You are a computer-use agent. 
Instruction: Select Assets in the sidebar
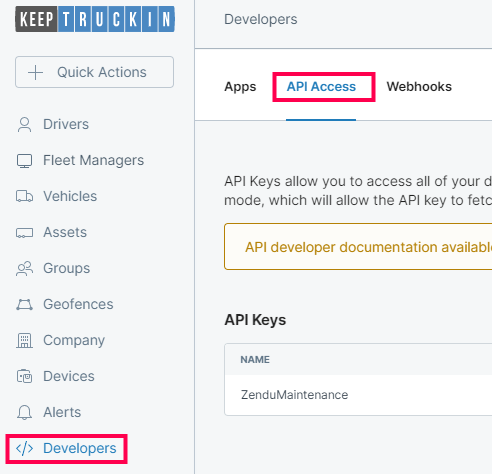click(65, 232)
